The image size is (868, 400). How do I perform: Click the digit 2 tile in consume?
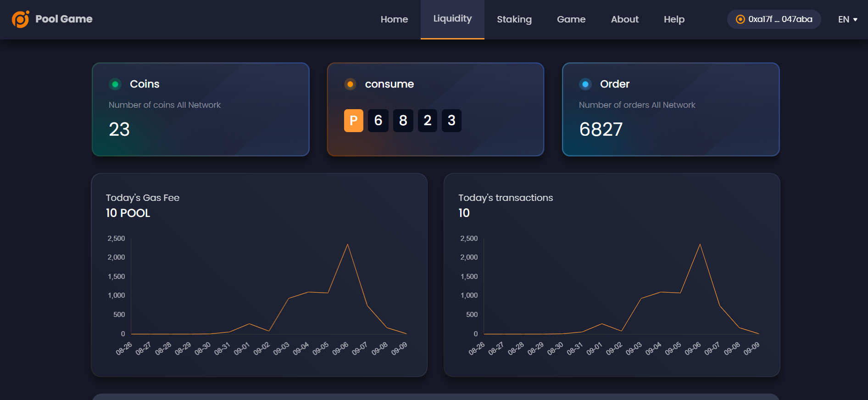click(x=428, y=121)
